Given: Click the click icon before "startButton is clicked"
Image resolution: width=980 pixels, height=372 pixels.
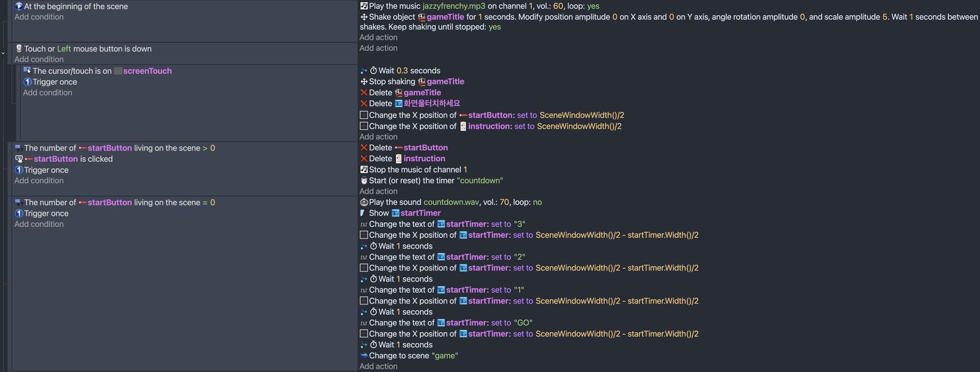Looking at the screenshot, I should [19, 159].
